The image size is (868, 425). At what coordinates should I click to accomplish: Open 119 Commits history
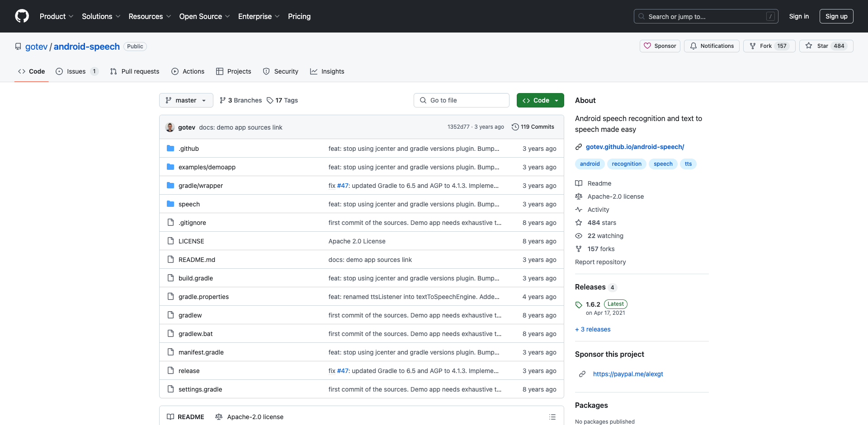pos(533,127)
